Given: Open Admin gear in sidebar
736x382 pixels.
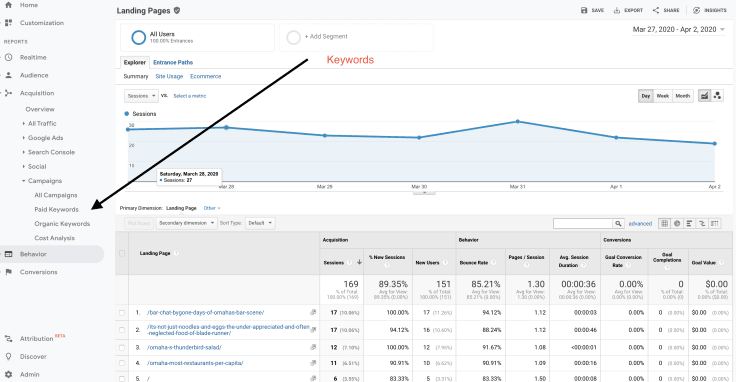Looking at the screenshot, I should click(x=8, y=374).
